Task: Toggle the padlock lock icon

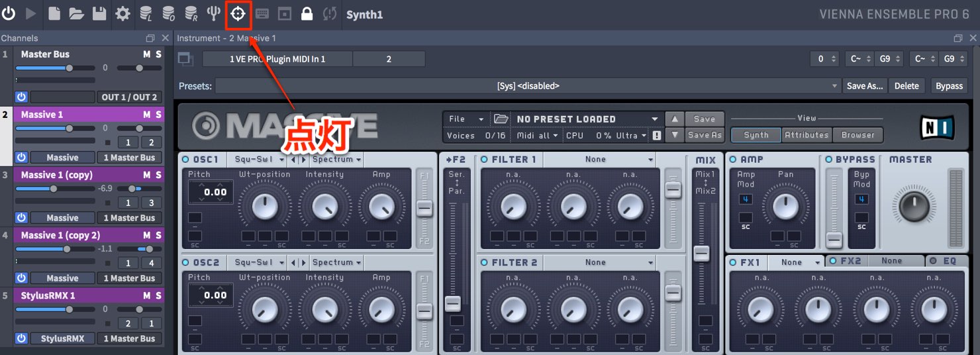Action: point(307,13)
